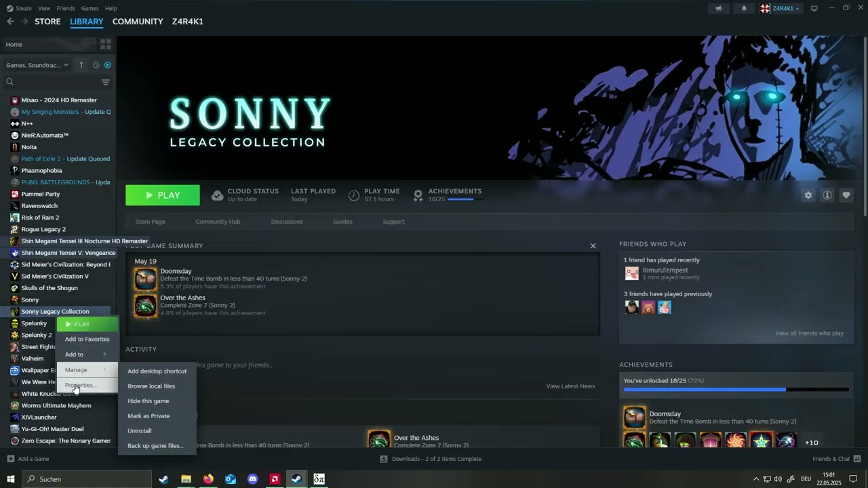Click PLAY in the context menu
The height and width of the screenshot is (488, 868).
[x=87, y=324]
